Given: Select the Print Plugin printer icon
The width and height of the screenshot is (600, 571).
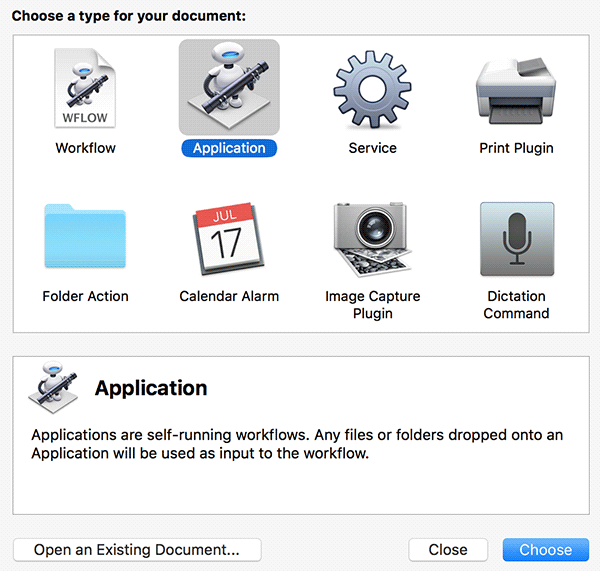Looking at the screenshot, I should (x=516, y=90).
